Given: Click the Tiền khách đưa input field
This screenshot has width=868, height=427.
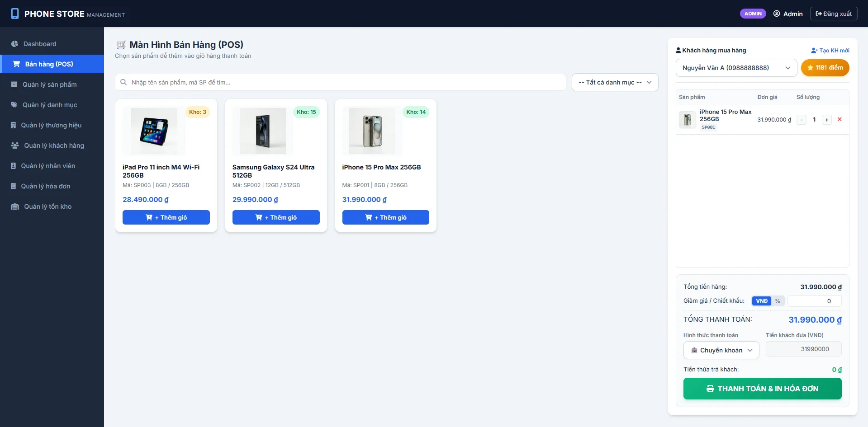Looking at the screenshot, I should (x=804, y=349).
